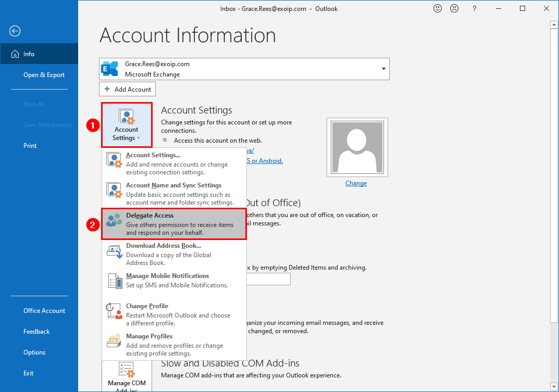Image resolution: width=559 pixels, height=392 pixels.
Task: Send a frown with the sad face icon
Action: click(x=454, y=8)
